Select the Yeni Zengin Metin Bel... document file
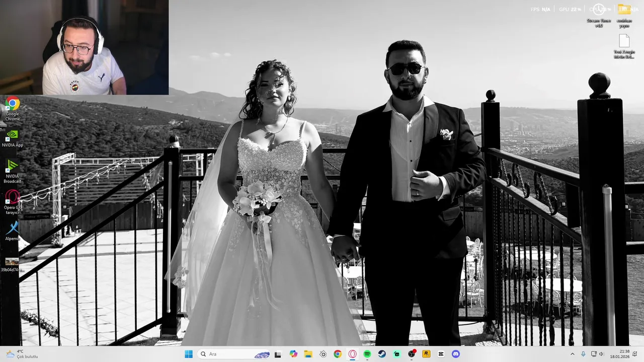644x362 pixels. 624,46
